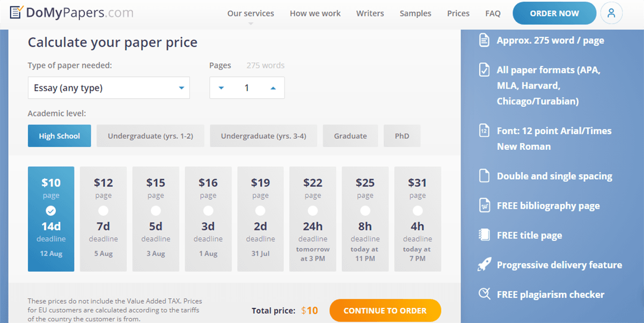Click the FREE title page notebook icon
Viewport: 644px width, 323px height.
[484, 235]
